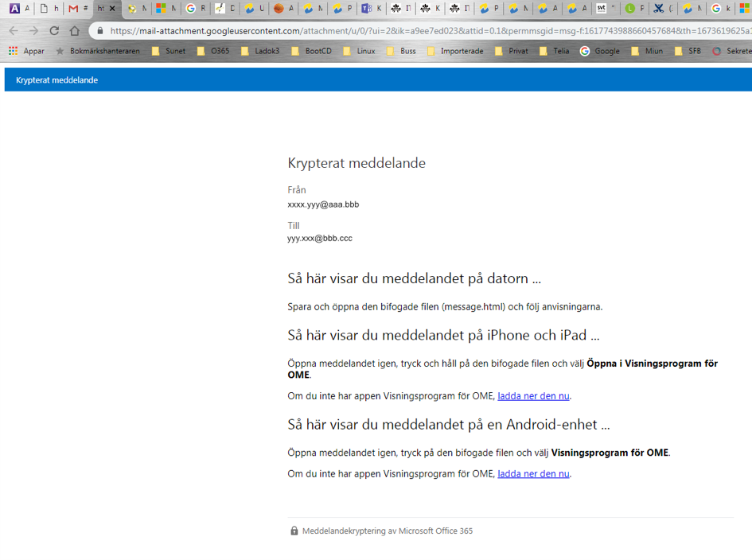Close the active 'ht' tab
The height and width of the screenshot is (560, 752).
pyautogui.click(x=113, y=8)
